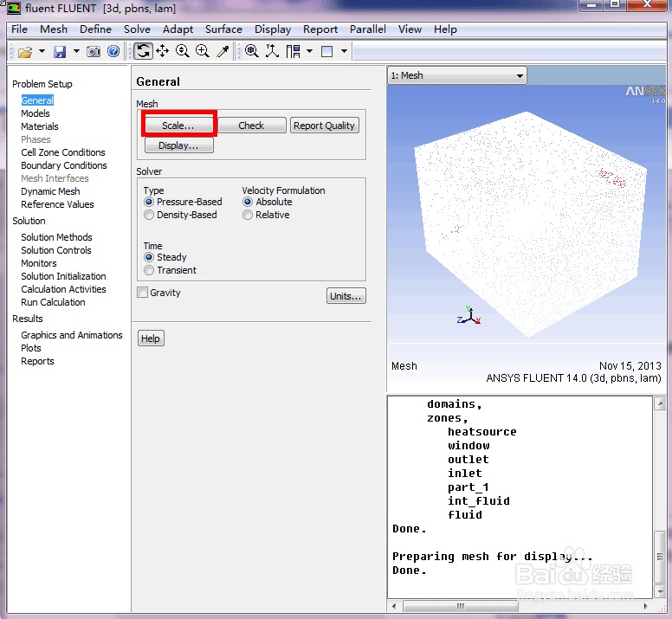
Task: Click the Check mesh button
Action: click(x=252, y=126)
